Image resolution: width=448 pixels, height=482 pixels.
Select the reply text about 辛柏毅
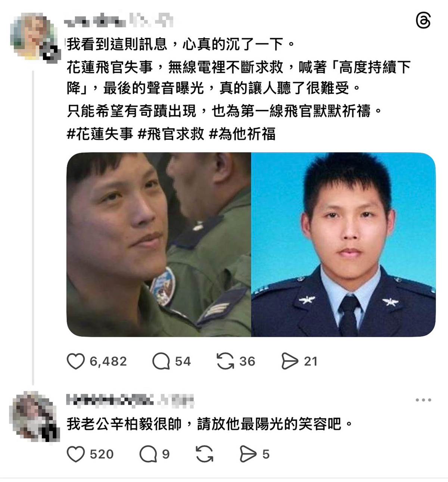tap(209, 424)
